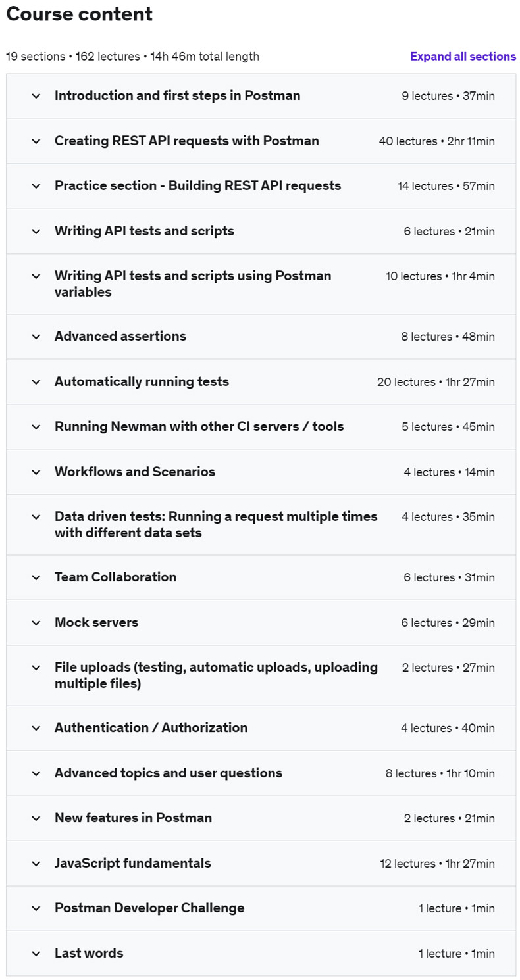The width and height of the screenshot is (520, 980).
Task: Open Advanced topics and user questions section
Action: [x=169, y=773]
